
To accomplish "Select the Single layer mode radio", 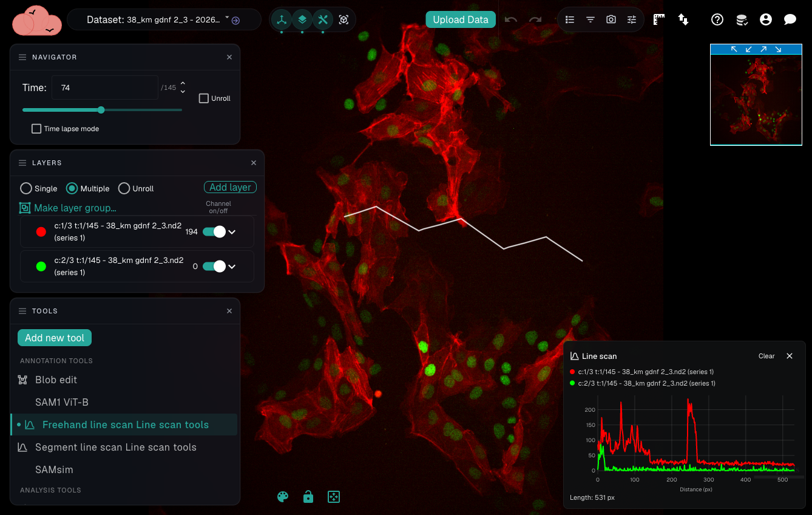I will pyautogui.click(x=26, y=188).
